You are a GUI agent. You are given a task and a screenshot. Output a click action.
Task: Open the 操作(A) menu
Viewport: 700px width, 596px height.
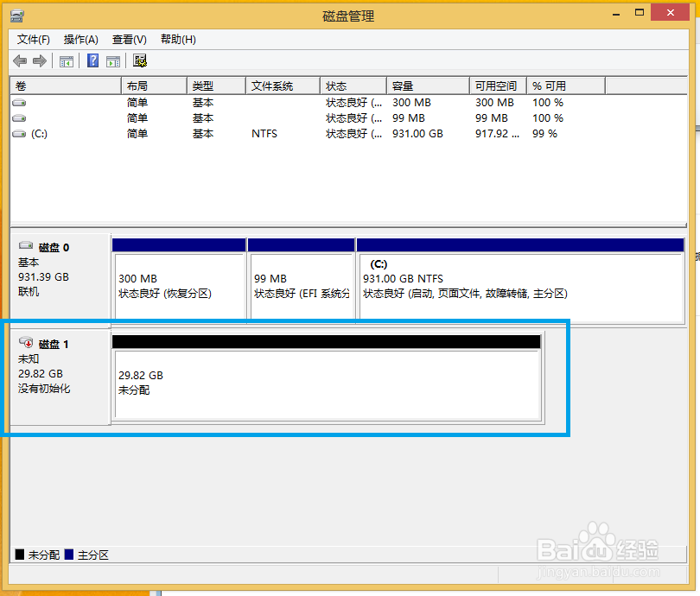[x=80, y=39]
